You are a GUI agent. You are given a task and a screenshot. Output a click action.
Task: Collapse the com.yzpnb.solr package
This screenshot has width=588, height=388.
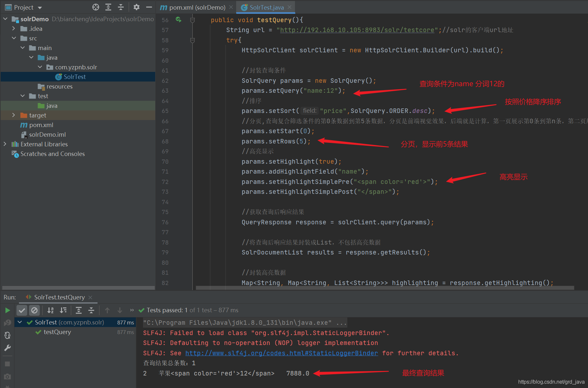tap(40, 67)
